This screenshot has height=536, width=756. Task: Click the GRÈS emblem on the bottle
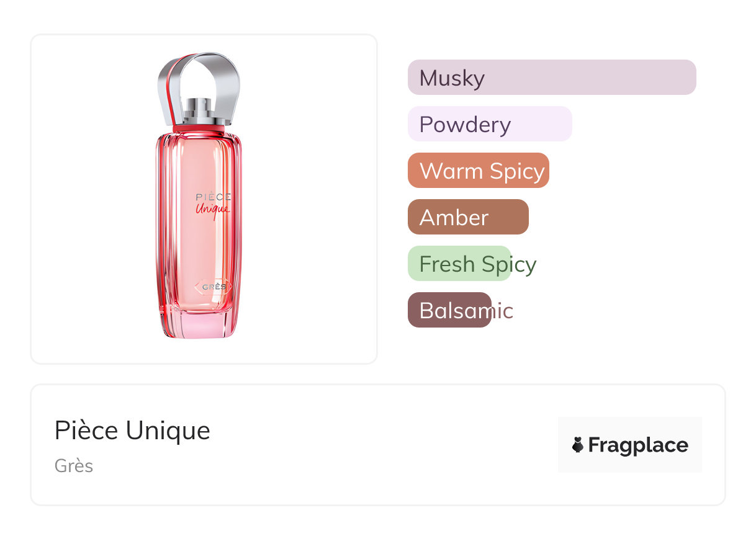pyautogui.click(x=214, y=287)
